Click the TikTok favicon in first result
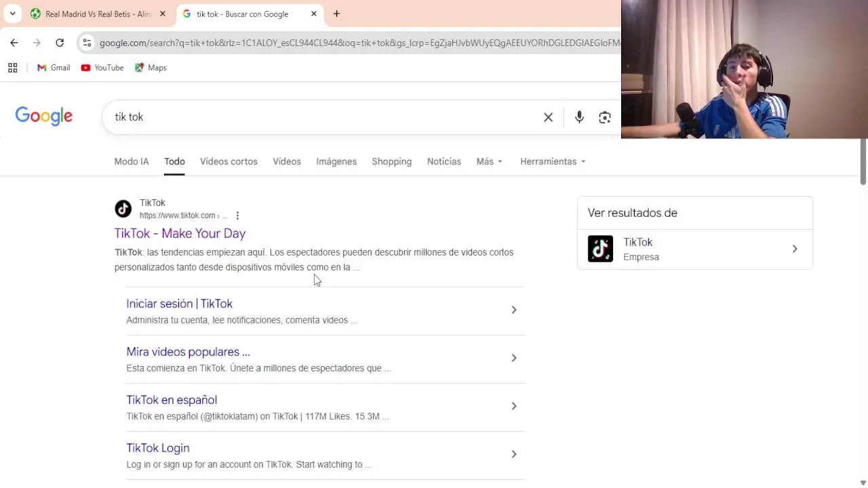The height and width of the screenshot is (488, 868). [123, 209]
